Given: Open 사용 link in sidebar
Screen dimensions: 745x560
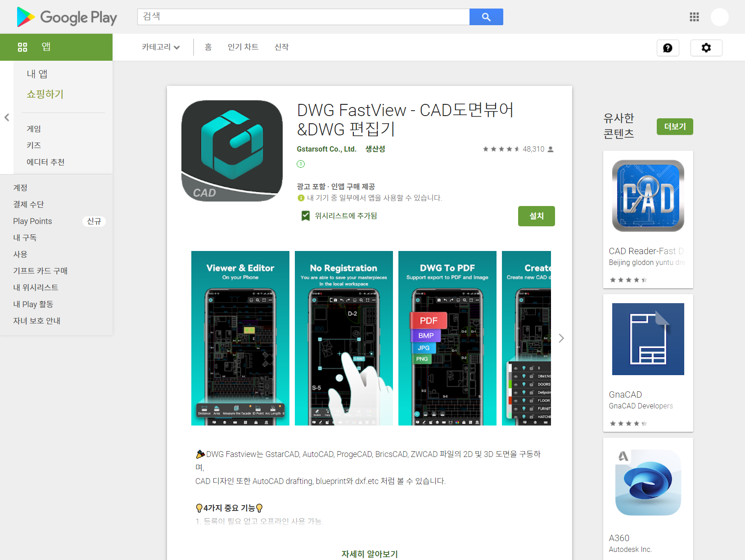Looking at the screenshot, I should (x=20, y=254).
